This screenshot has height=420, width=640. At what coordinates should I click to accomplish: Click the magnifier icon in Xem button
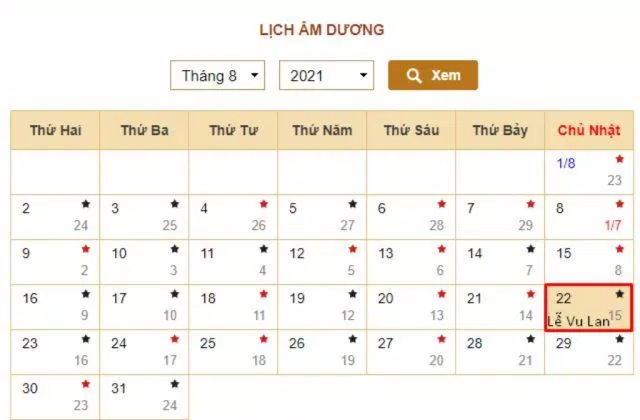pos(414,76)
